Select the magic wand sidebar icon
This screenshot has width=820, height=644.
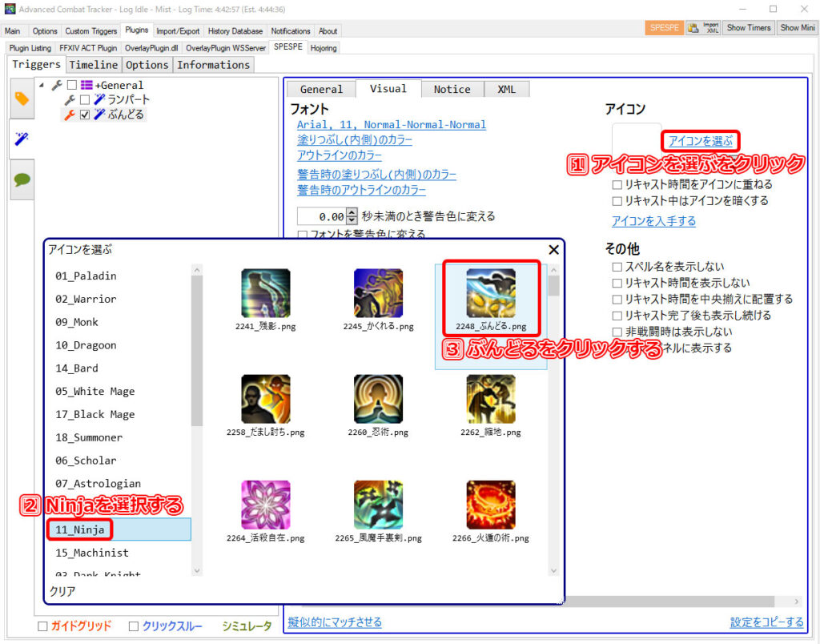[x=22, y=139]
